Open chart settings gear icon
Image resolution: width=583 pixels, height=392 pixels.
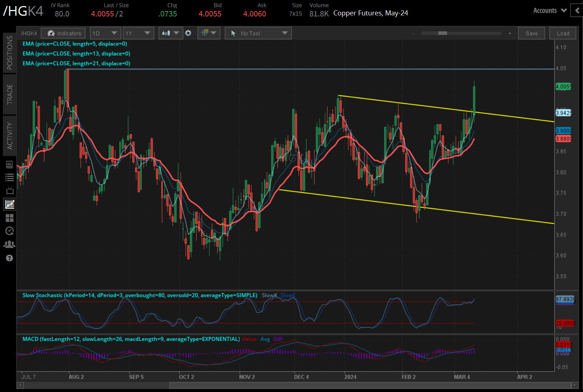point(188,33)
